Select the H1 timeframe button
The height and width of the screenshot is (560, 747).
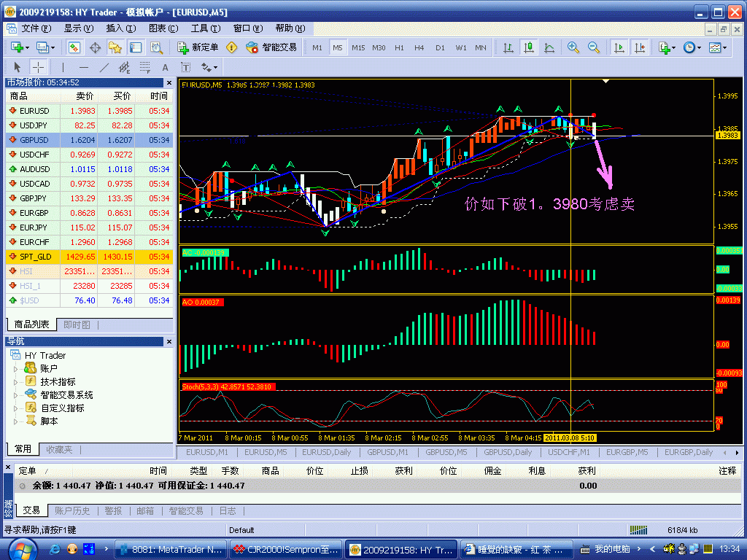[399, 47]
